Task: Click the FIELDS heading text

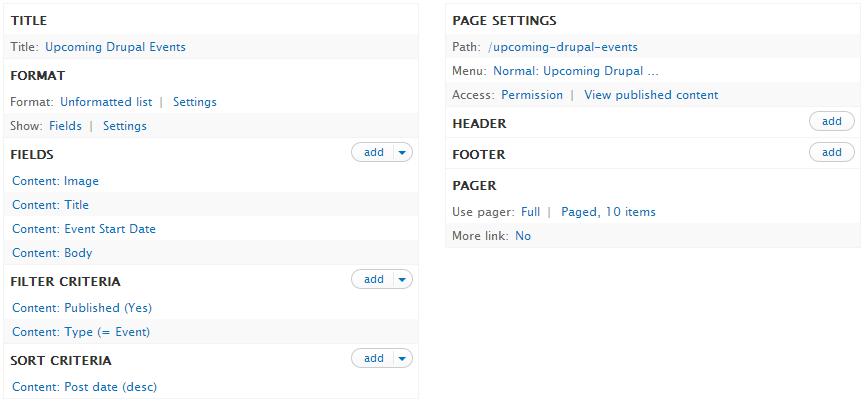Action: point(32,155)
